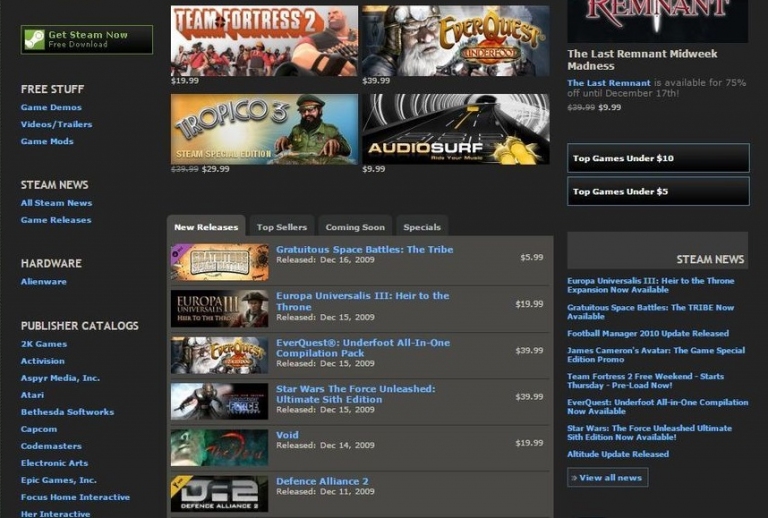Click Star Wars Force Unleashed thumbnail
The image size is (768, 518).
(219, 401)
